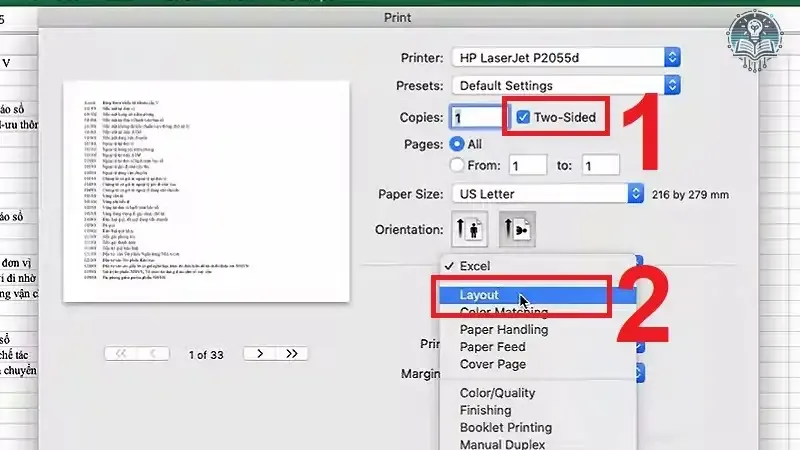
Task: Click the '1 of 33' page indicator
Action: click(206, 355)
